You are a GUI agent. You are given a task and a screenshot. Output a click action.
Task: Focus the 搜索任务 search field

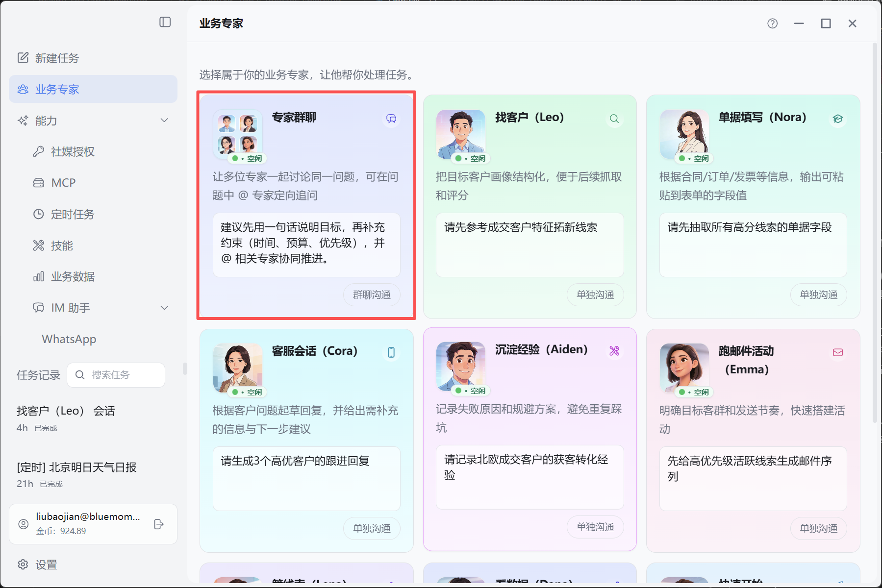[116, 375]
